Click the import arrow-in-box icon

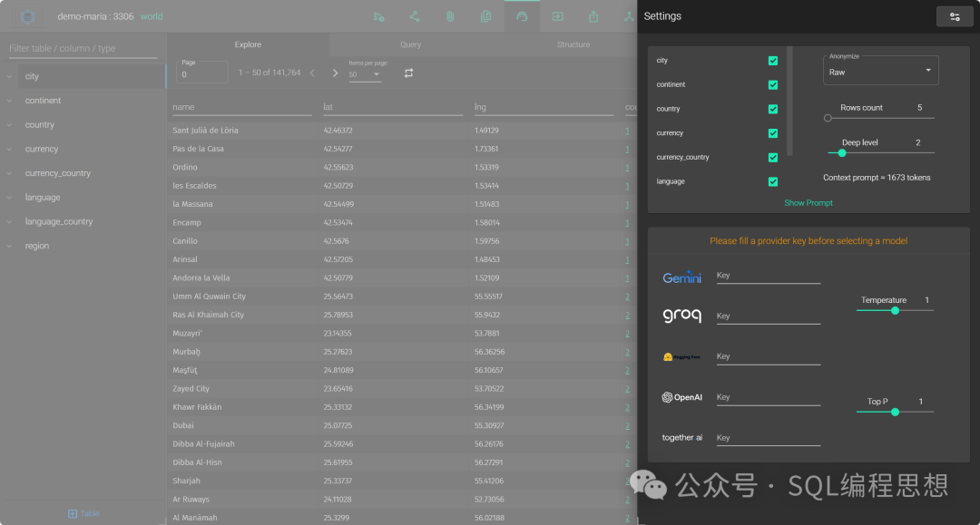[557, 17]
